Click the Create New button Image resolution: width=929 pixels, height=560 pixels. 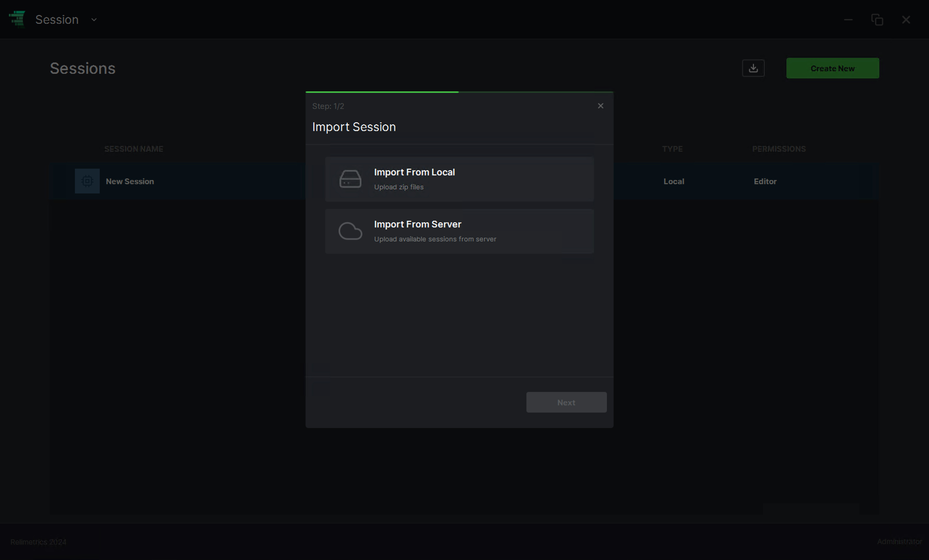pyautogui.click(x=832, y=68)
